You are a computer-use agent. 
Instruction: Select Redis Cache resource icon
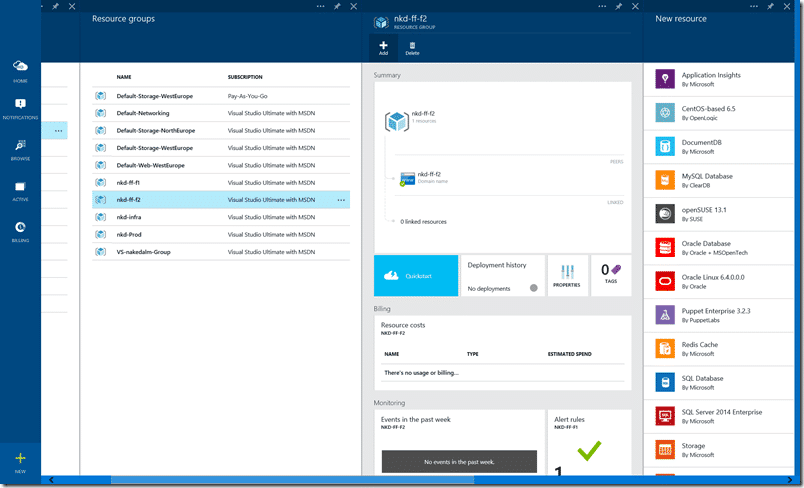click(665, 349)
